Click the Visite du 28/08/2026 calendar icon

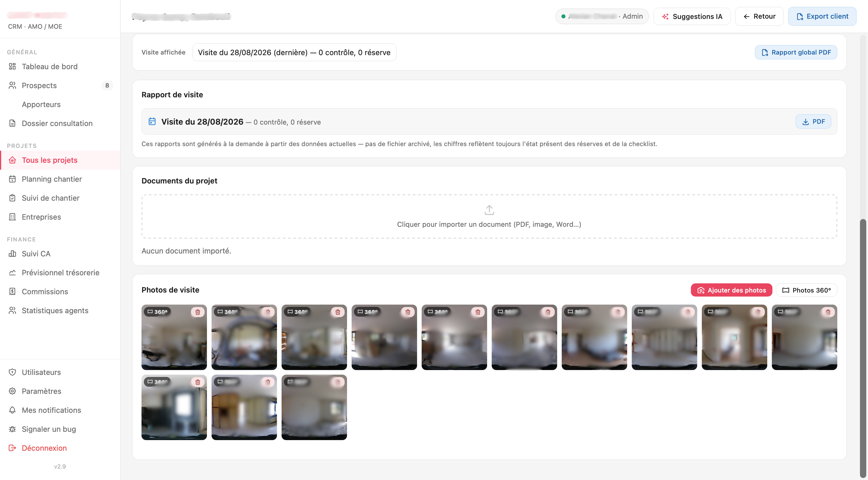pos(152,121)
